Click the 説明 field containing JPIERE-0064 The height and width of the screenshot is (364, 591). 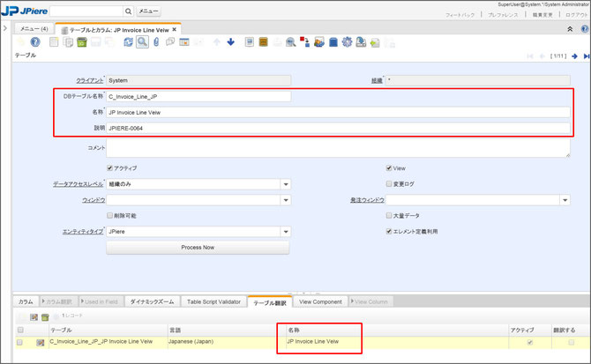tap(338, 128)
